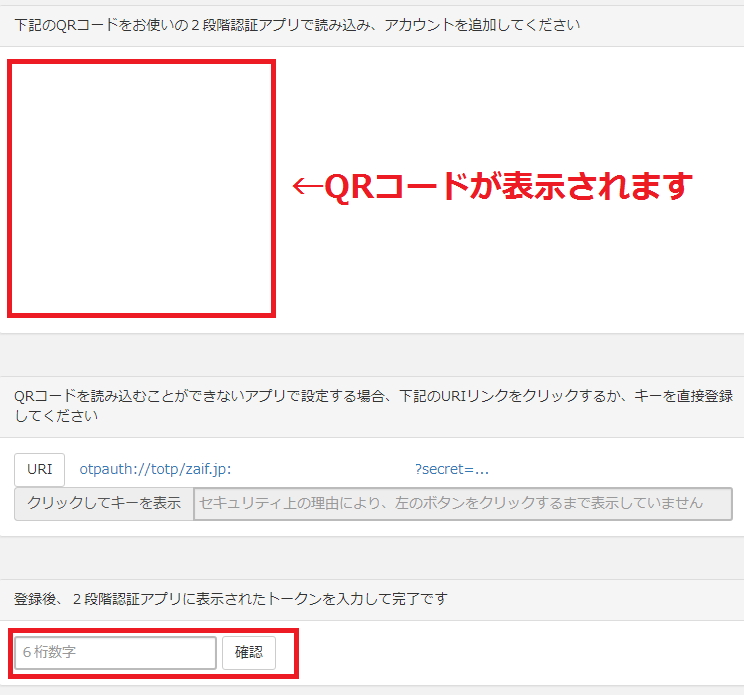Select the text 下記のQRコードをお使いの２段階認証アプリで読み込み
The image size is (744, 695).
(x=193, y=25)
